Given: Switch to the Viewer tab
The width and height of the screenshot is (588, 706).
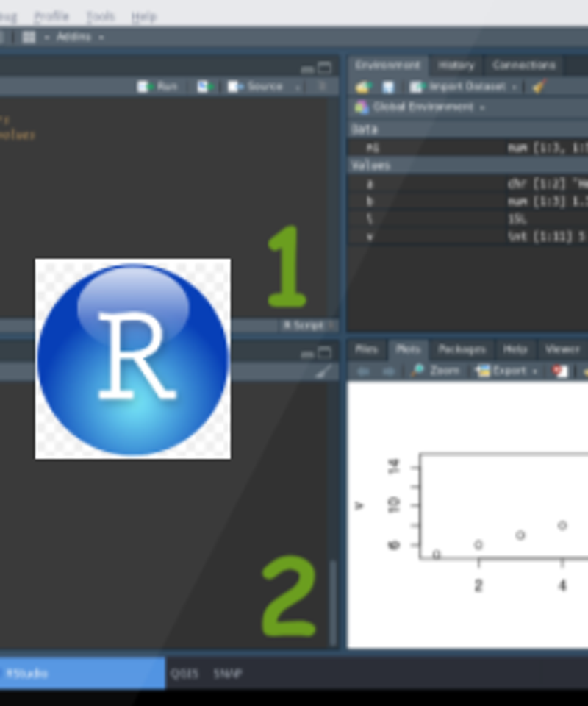Looking at the screenshot, I should pos(562,349).
